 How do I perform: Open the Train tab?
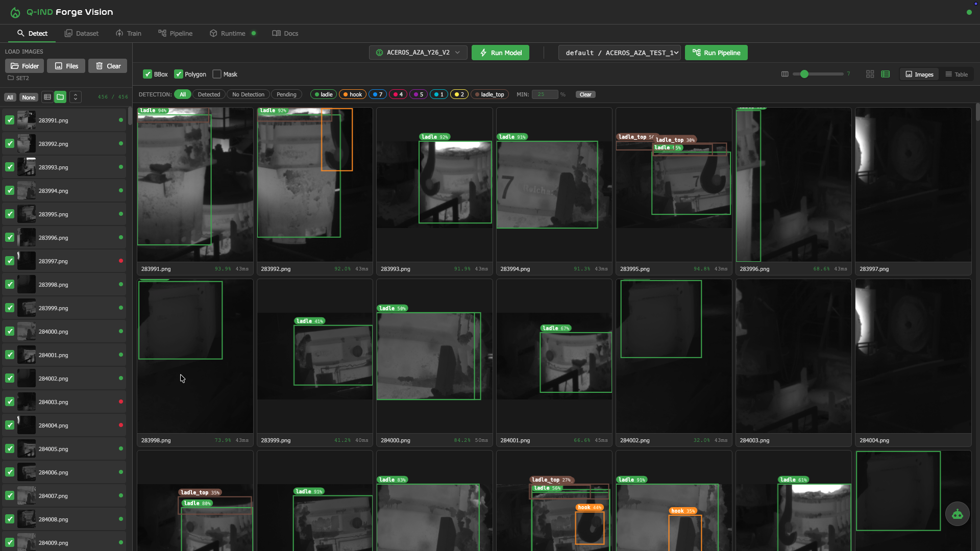click(x=129, y=34)
